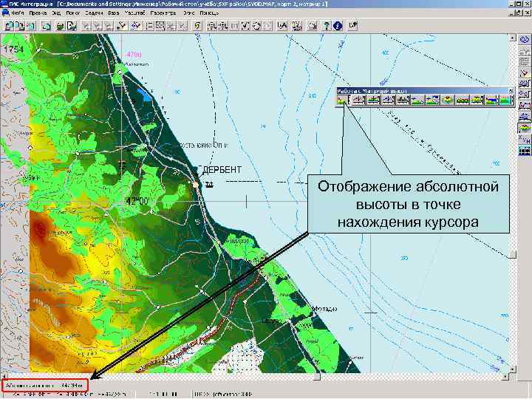The width and height of the screenshot is (532, 399).
Task: Click the last icon in the matrix toolbar
Action: click(506, 100)
